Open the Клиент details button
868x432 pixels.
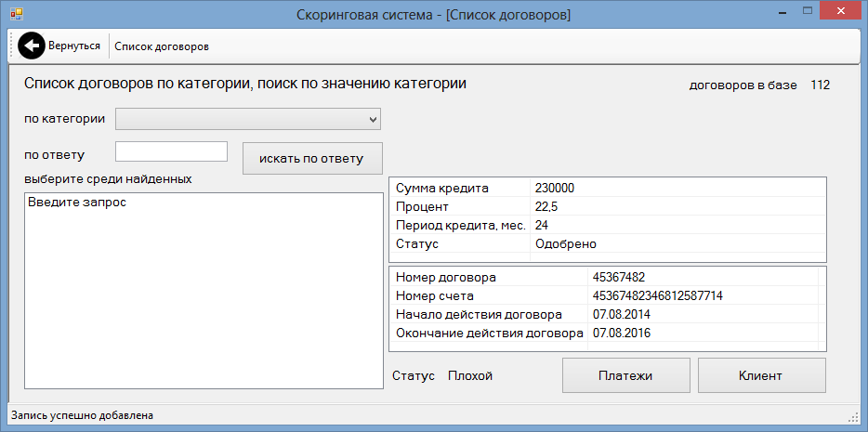pyautogui.click(x=762, y=375)
